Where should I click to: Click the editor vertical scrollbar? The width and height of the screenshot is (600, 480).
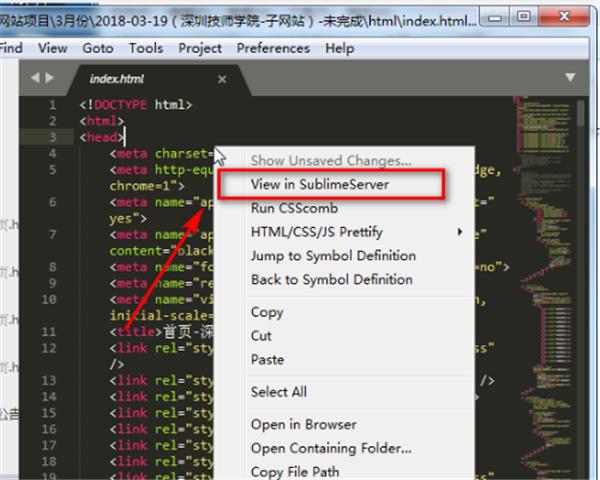tap(581, 287)
